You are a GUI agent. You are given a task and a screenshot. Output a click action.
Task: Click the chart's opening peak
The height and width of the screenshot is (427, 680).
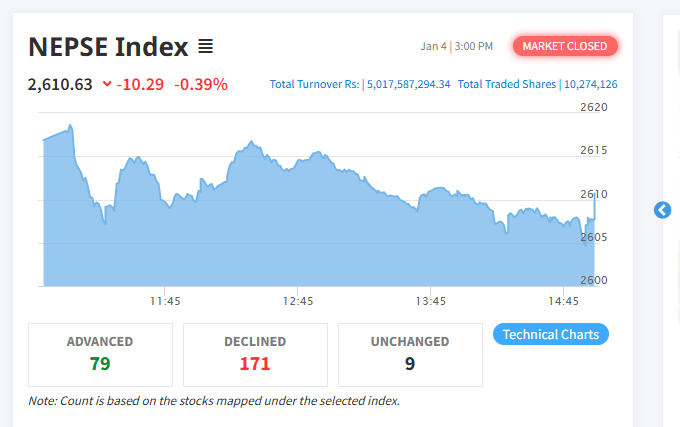(70, 126)
